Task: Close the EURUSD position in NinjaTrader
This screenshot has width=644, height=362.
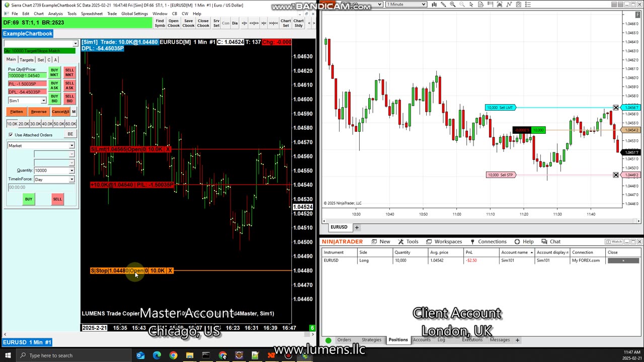Action: click(623, 260)
